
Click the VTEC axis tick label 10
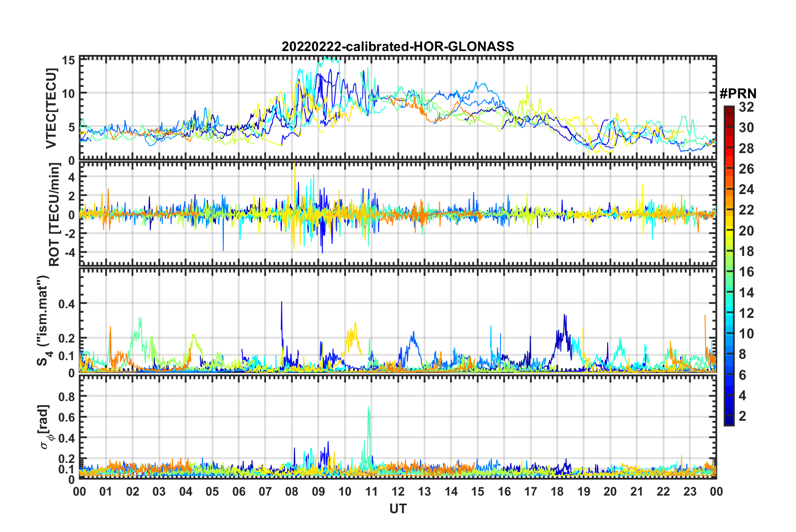[68, 93]
